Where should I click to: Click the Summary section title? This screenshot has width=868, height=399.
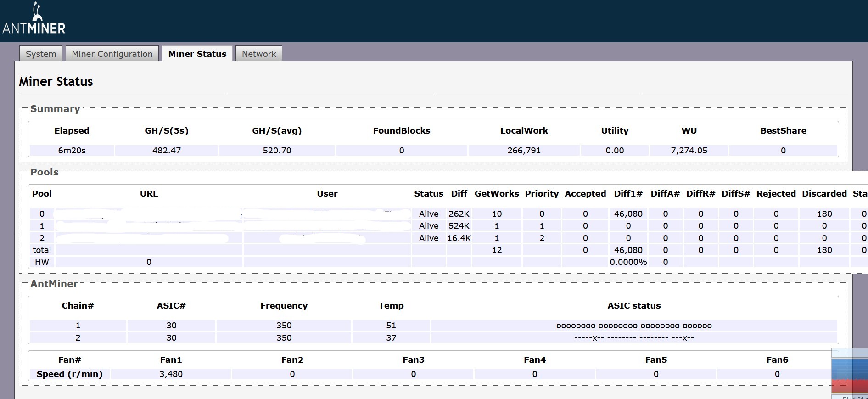pyautogui.click(x=55, y=109)
